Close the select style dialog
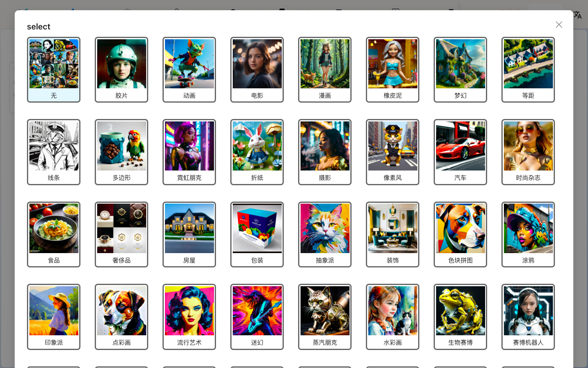The height and width of the screenshot is (368, 588). (x=559, y=25)
